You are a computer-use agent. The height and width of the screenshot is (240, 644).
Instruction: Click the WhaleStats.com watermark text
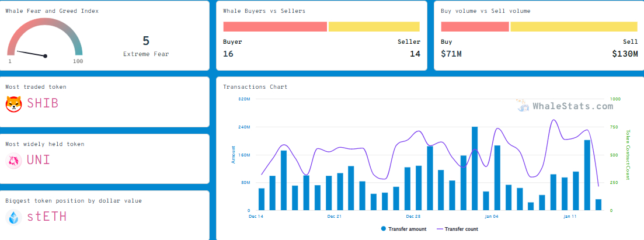tap(573, 106)
